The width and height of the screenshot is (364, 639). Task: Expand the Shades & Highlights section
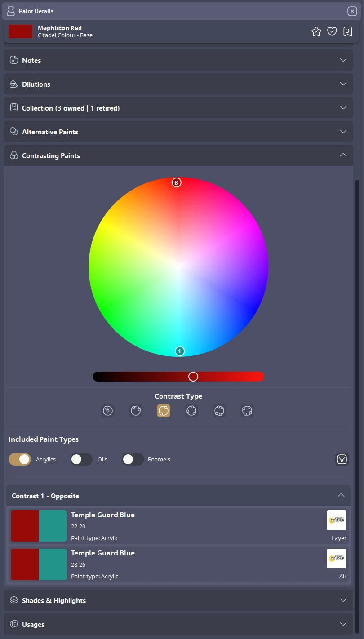click(178, 600)
